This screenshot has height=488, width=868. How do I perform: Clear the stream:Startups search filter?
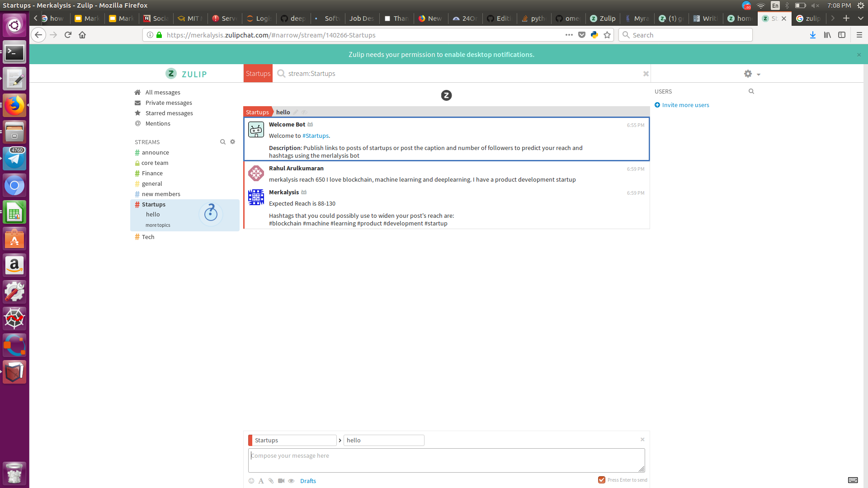(646, 74)
